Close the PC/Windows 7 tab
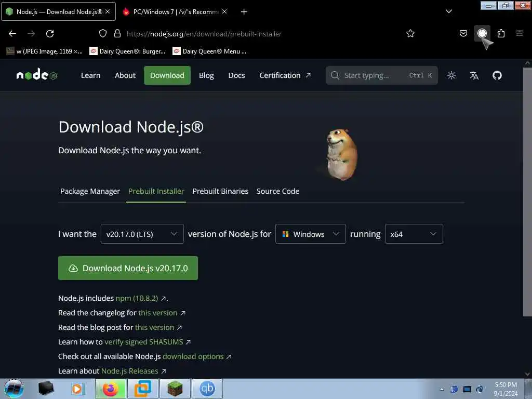 click(x=224, y=11)
